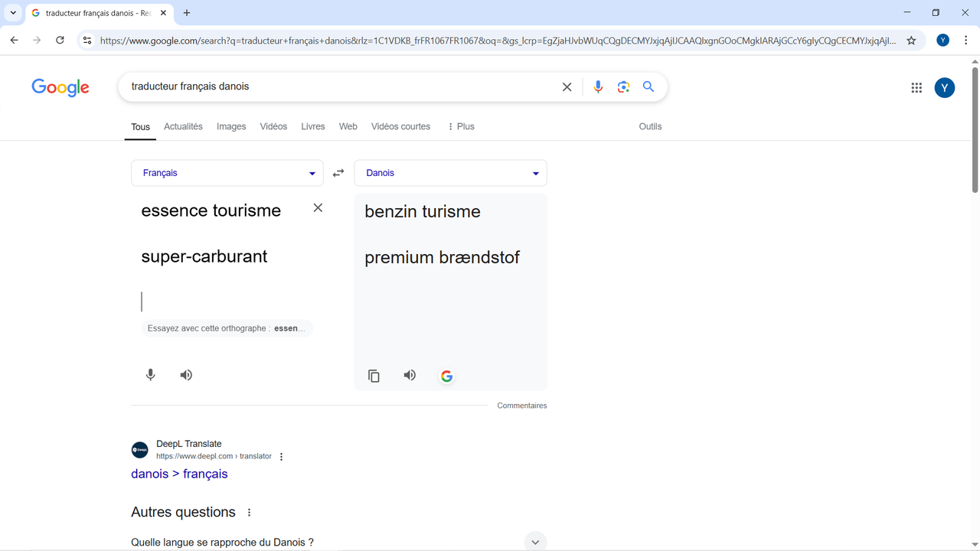Switch to the Actualités tab

[183, 126]
